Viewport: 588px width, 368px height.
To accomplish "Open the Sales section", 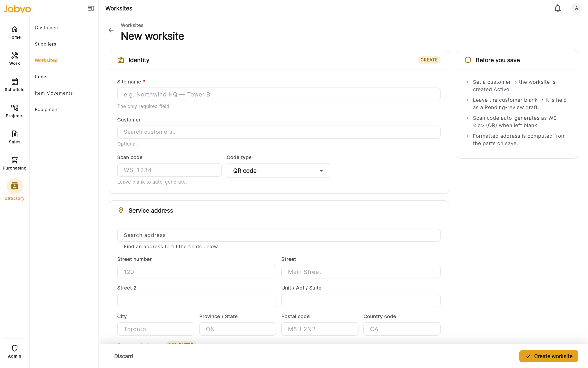I will [x=14, y=137].
